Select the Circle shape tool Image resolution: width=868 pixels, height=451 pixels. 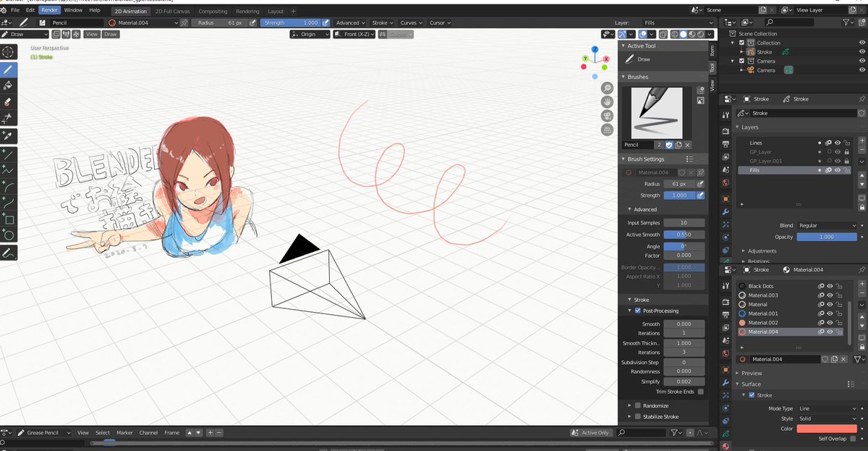tap(9, 235)
